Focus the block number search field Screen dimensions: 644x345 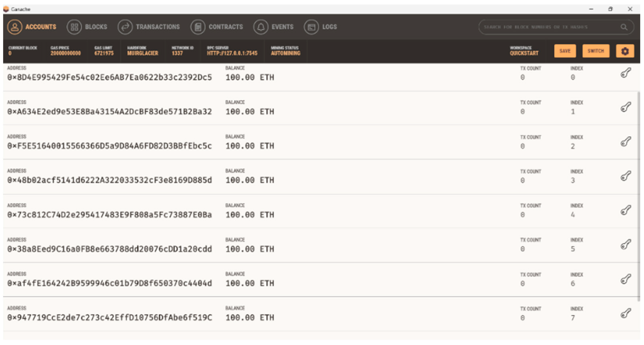(547, 27)
